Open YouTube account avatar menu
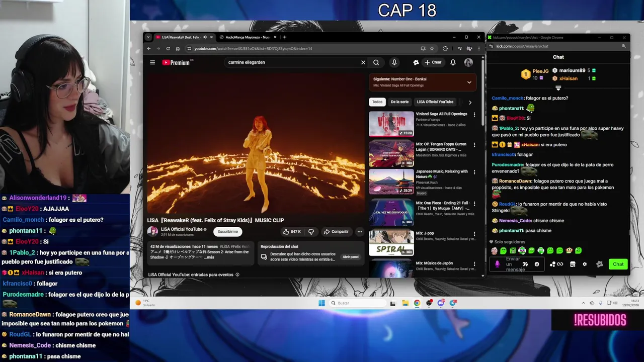644x362 pixels. point(468,62)
